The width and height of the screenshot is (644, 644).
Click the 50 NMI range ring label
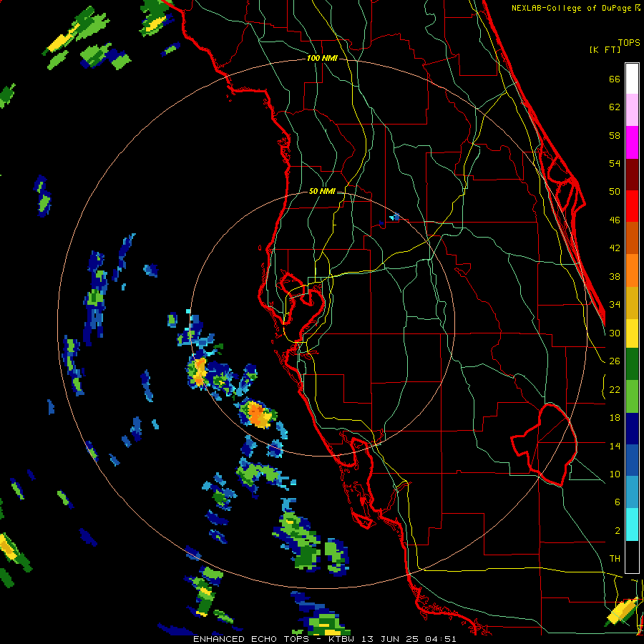click(322, 191)
